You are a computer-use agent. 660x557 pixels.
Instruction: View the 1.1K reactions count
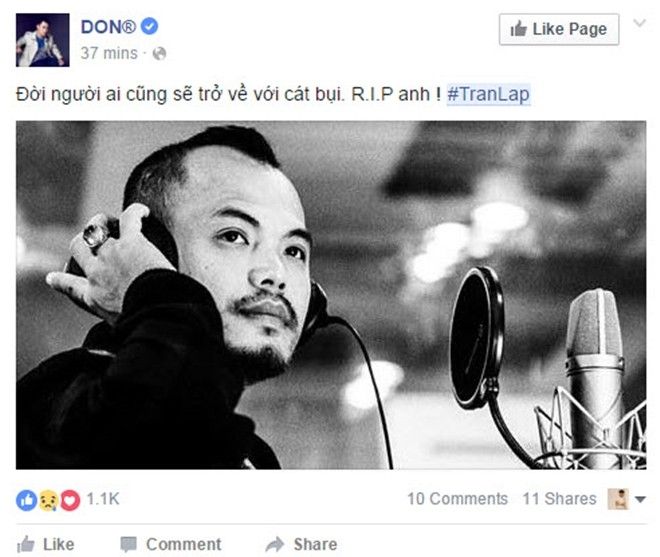tap(103, 499)
